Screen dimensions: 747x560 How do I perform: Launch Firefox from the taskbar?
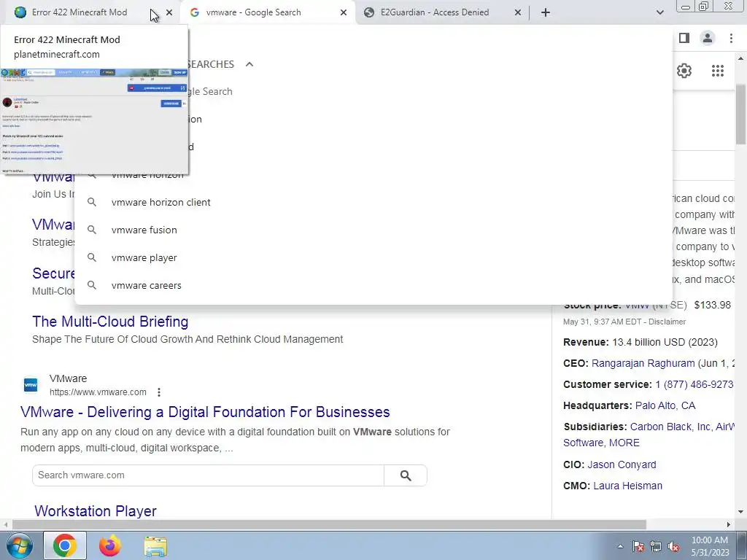click(x=110, y=545)
